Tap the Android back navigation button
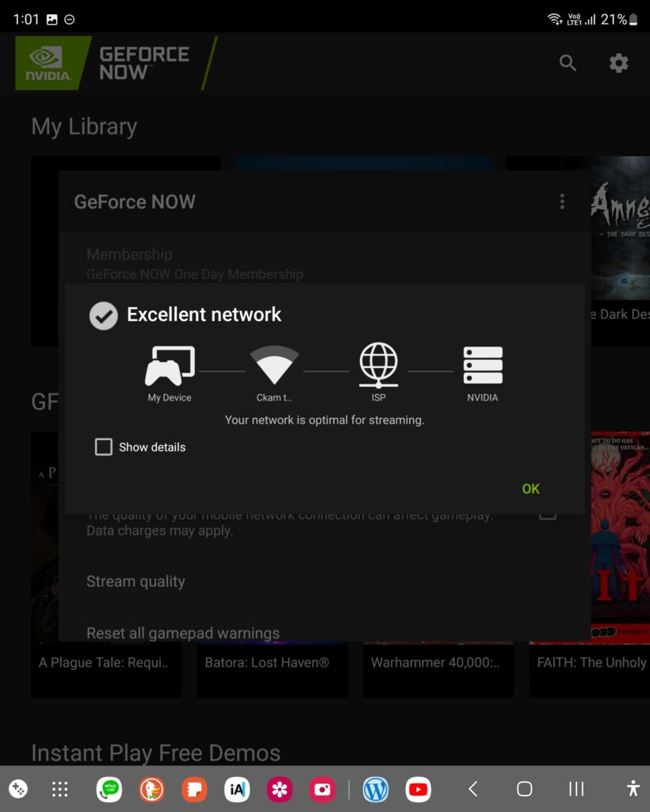The height and width of the screenshot is (812, 650). pos(472,789)
